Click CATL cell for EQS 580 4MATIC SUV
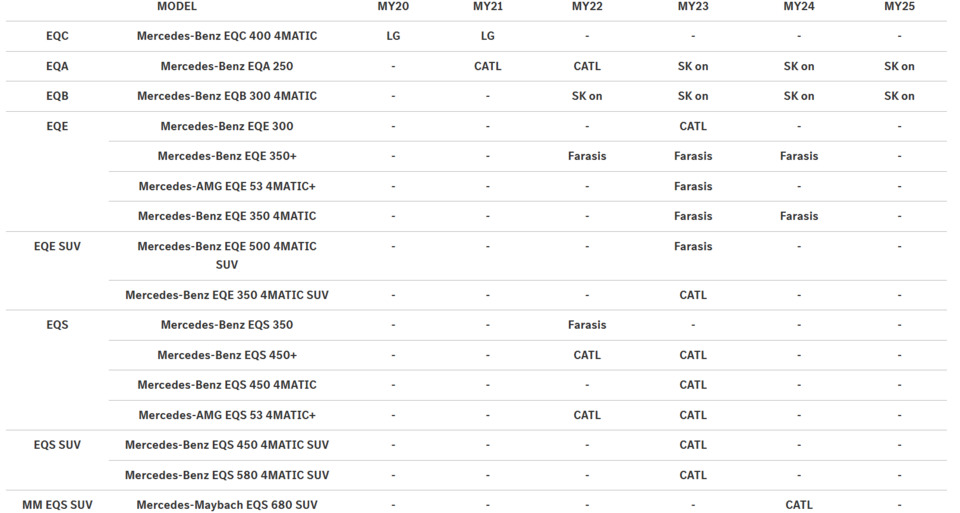The image size is (960, 513). coord(692,475)
